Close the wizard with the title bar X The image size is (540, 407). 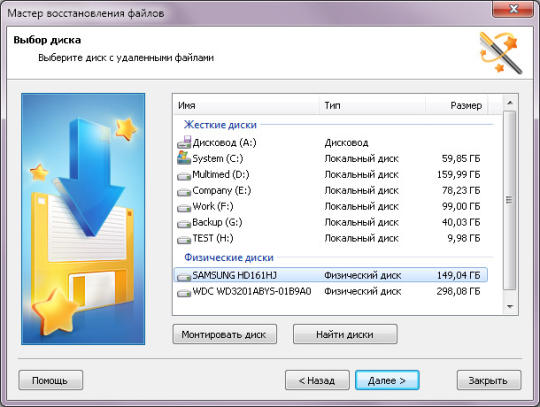(513, 9)
